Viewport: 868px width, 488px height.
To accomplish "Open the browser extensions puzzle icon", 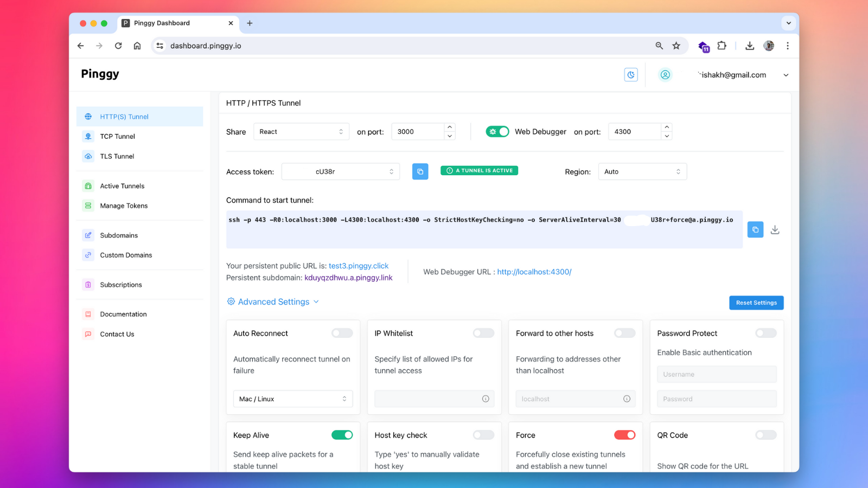I will click(x=722, y=46).
